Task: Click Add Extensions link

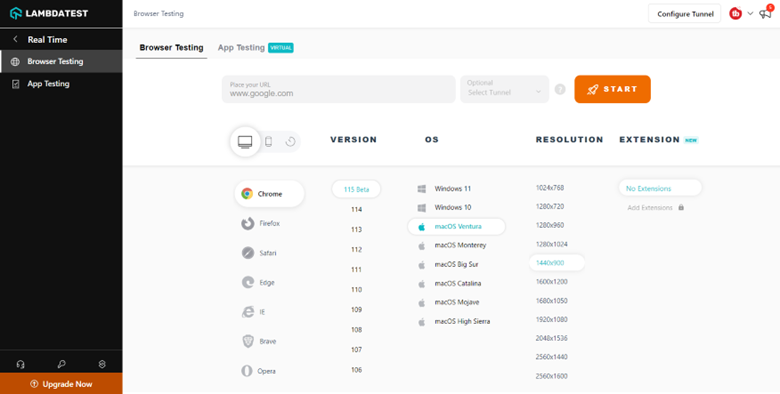Action: coord(650,207)
